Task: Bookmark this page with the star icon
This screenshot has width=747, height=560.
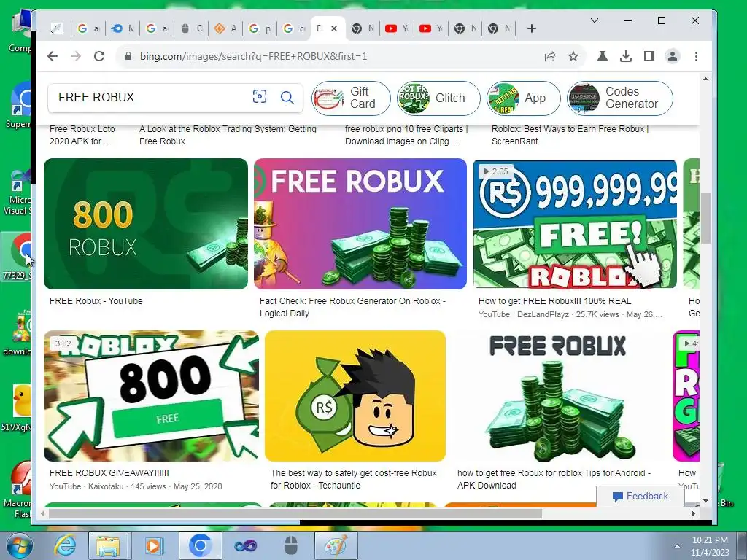Action: pyautogui.click(x=573, y=56)
